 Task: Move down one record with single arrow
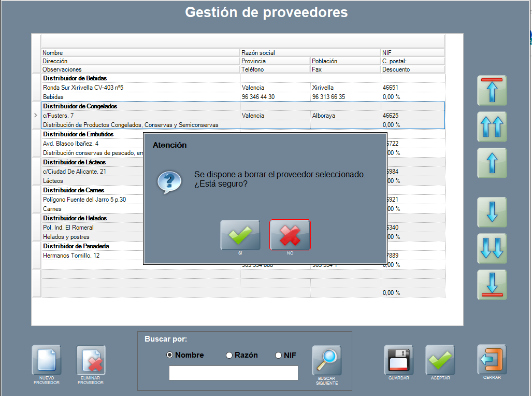[x=492, y=212]
